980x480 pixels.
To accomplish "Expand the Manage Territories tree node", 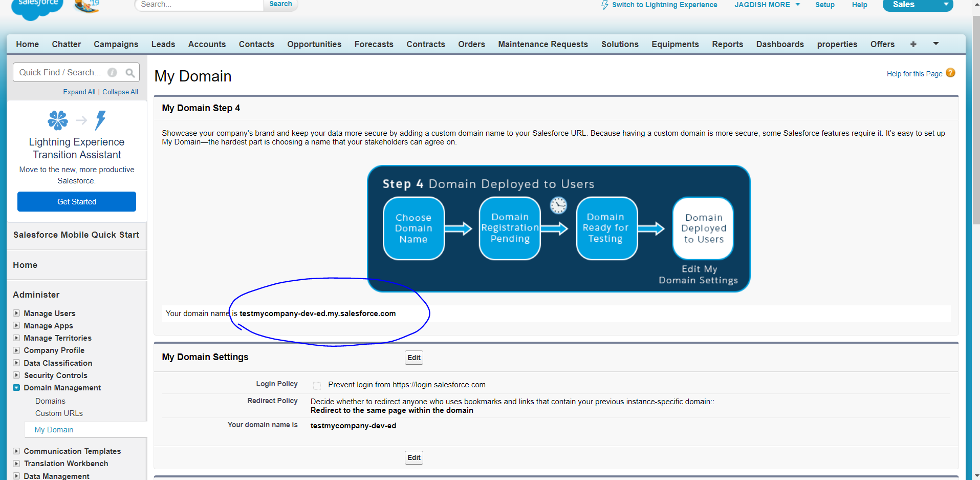I will pyautogui.click(x=16, y=338).
